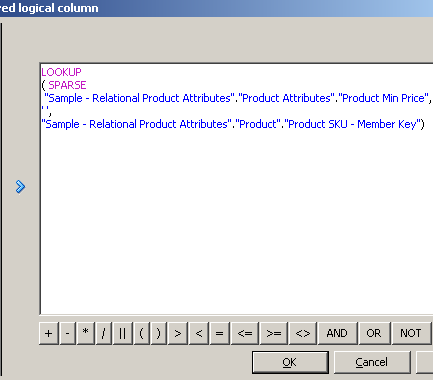The width and height of the screenshot is (433, 380).
Task: Insert the not-equal <> operator
Action: (303, 333)
